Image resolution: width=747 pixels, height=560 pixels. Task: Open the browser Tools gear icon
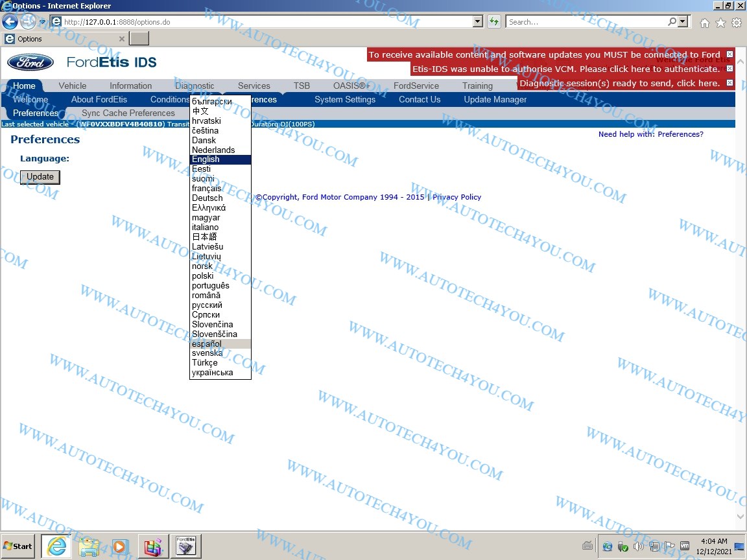point(737,23)
